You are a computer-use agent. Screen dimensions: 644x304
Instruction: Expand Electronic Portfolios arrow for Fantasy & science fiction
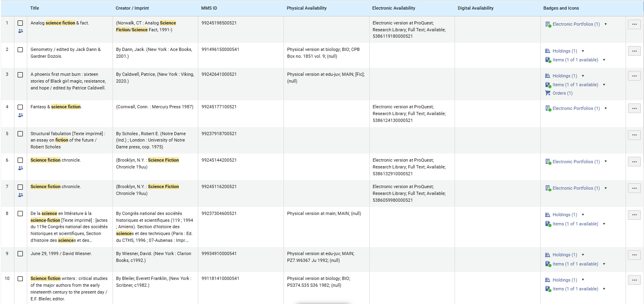tap(606, 109)
